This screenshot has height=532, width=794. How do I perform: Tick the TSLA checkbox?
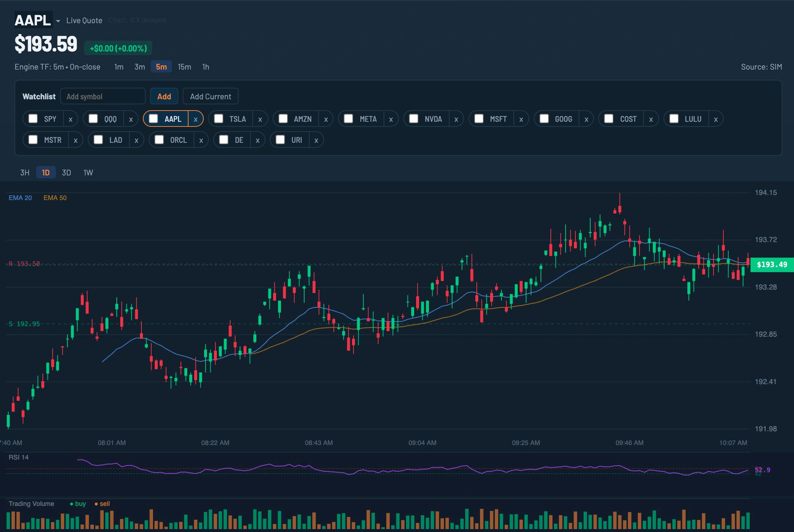tap(219, 119)
